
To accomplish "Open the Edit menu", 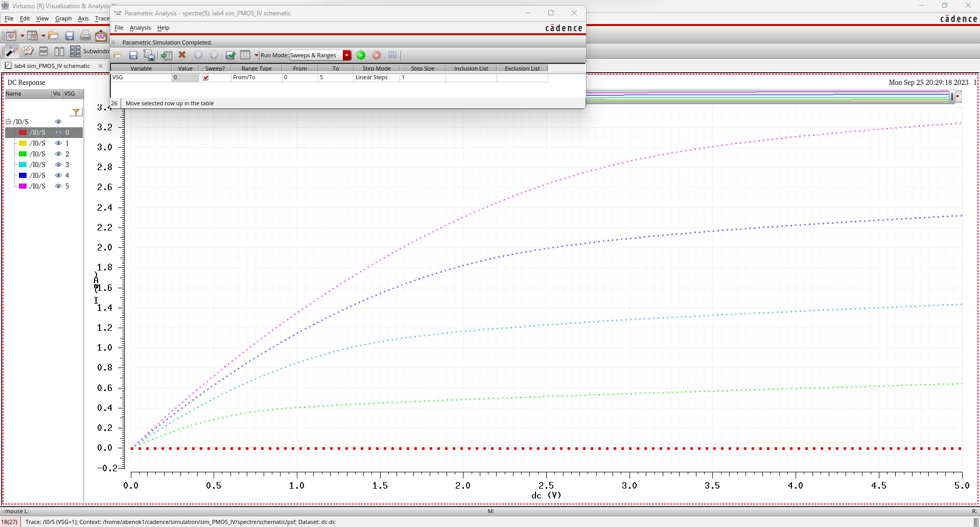I will point(25,18).
